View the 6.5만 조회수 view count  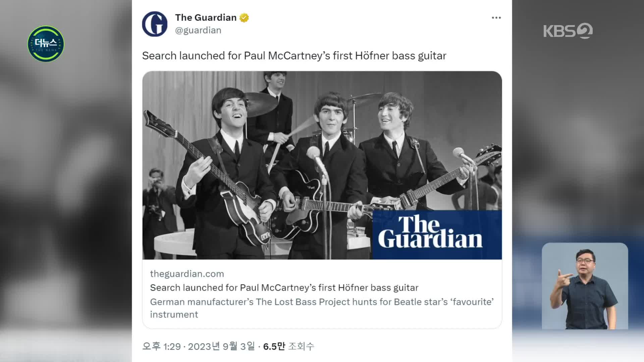tap(288, 346)
